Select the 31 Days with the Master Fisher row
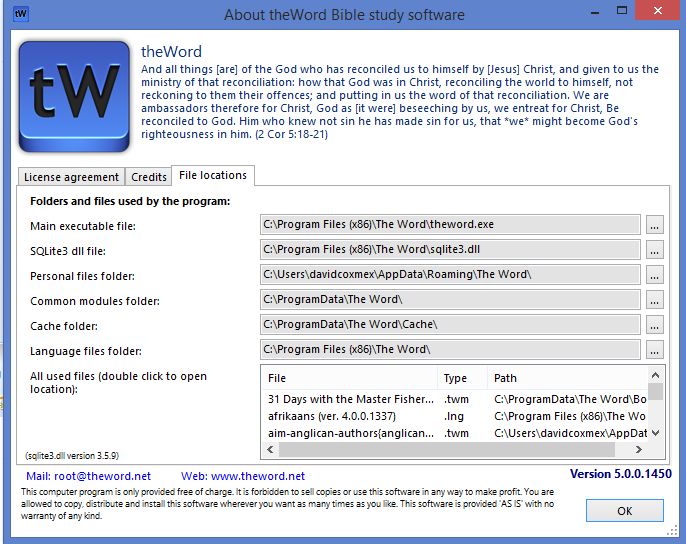 click(x=455, y=399)
